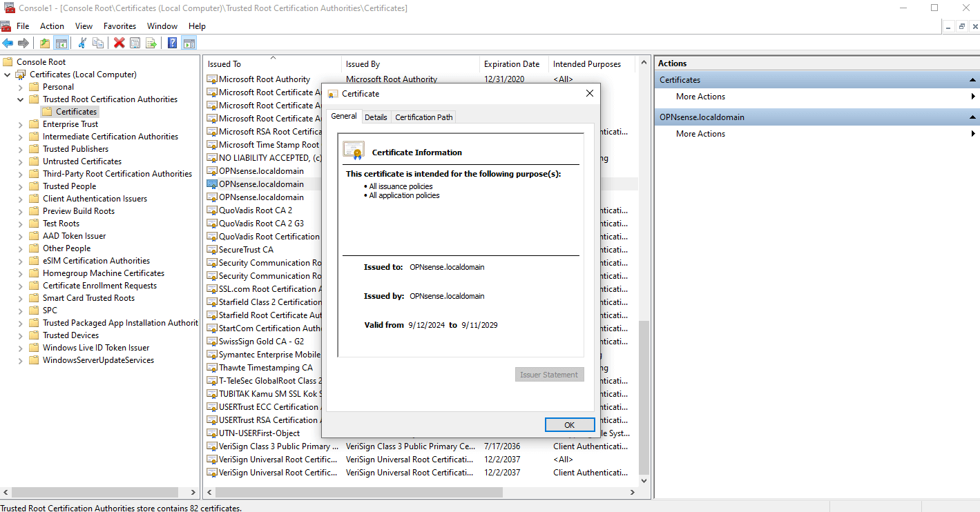Click OK in the Certificate dialog

click(569, 425)
